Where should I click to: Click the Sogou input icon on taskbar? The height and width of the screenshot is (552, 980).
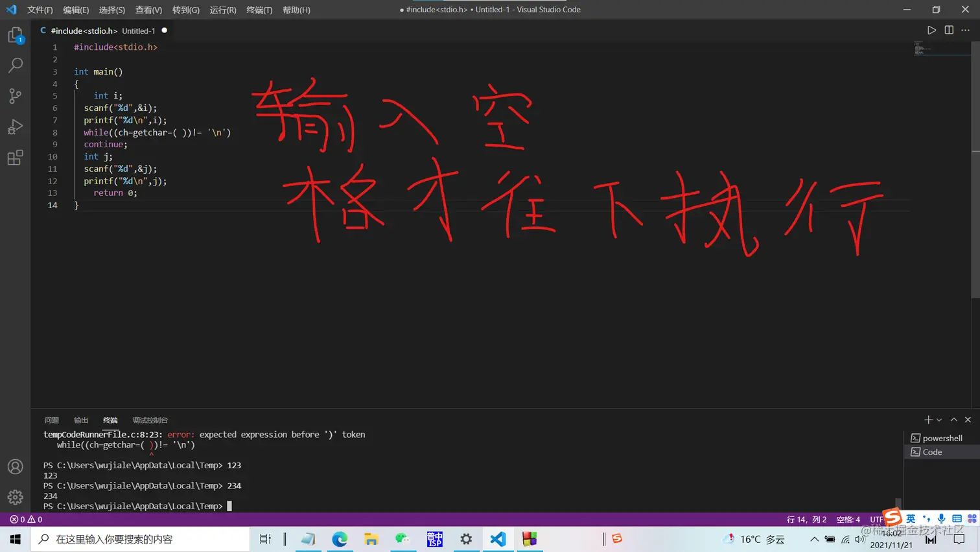616,539
